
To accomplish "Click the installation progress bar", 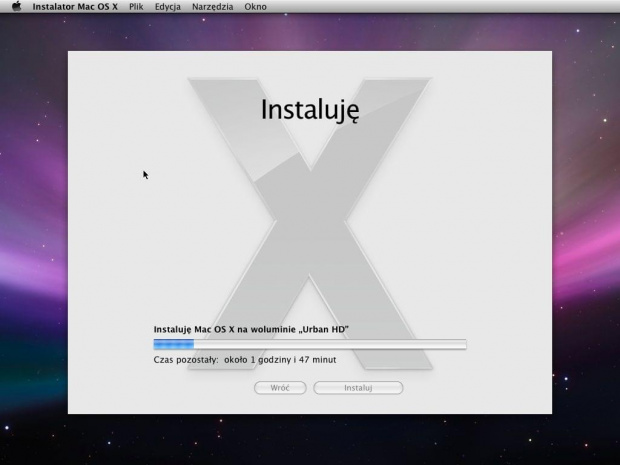I will click(x=310, y=344).
